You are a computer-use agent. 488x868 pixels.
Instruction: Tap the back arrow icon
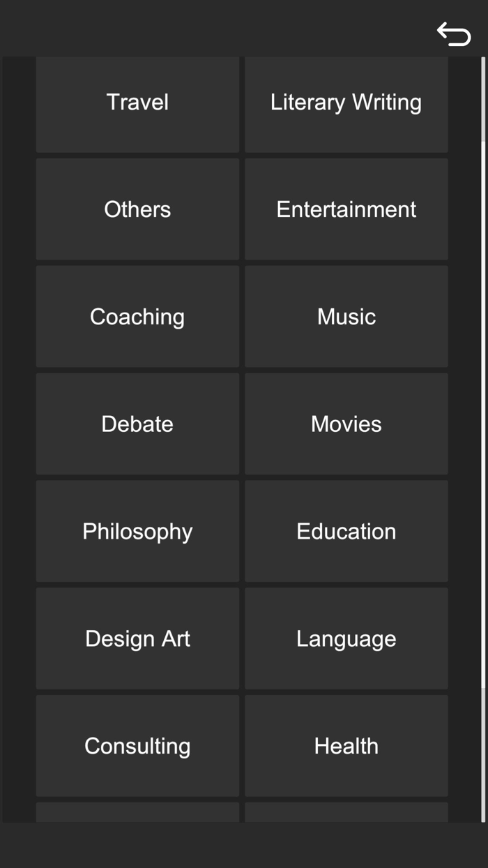[454, 33]
